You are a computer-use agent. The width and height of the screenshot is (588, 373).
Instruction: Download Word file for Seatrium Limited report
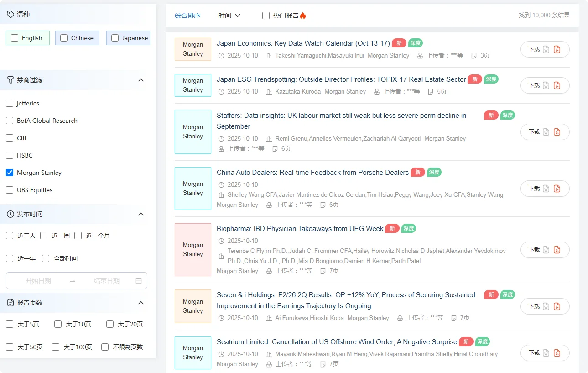click(x=546, y=353)
